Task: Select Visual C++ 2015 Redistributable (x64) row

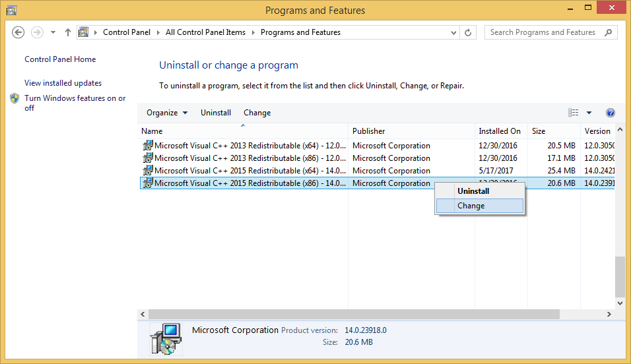Action: point(377,171)
